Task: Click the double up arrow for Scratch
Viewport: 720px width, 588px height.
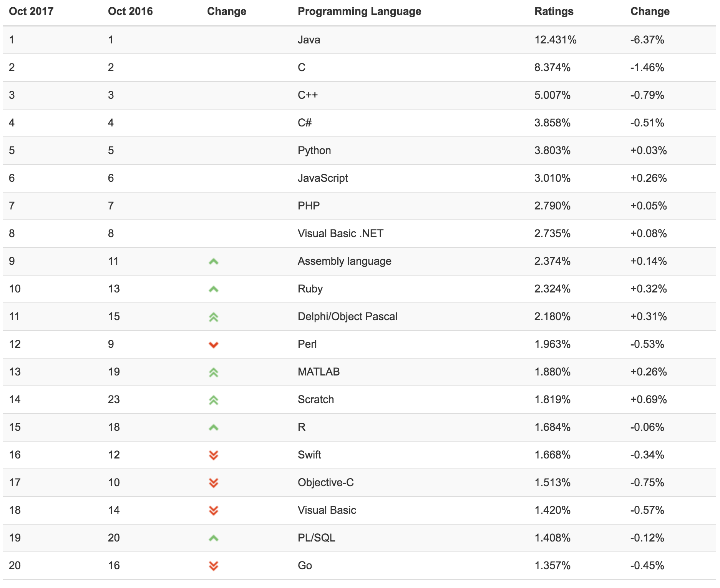Action: tap(213, 400)
